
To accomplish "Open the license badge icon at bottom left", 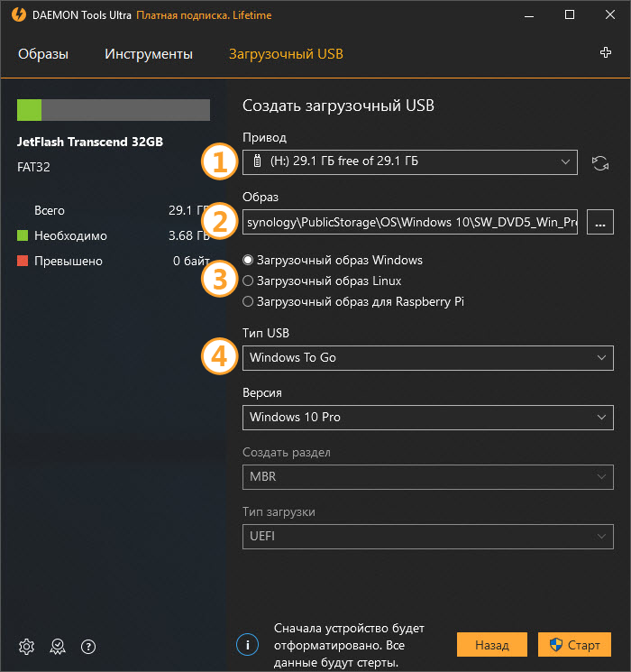I will 58,646.
